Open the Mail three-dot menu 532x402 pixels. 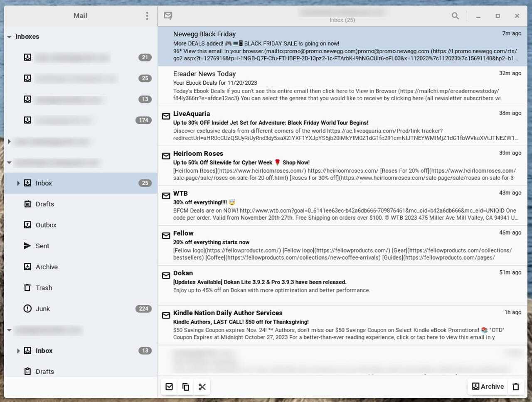147,16
